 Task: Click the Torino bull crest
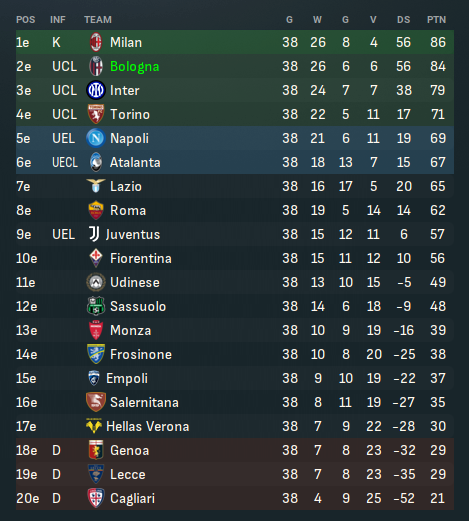96,114
